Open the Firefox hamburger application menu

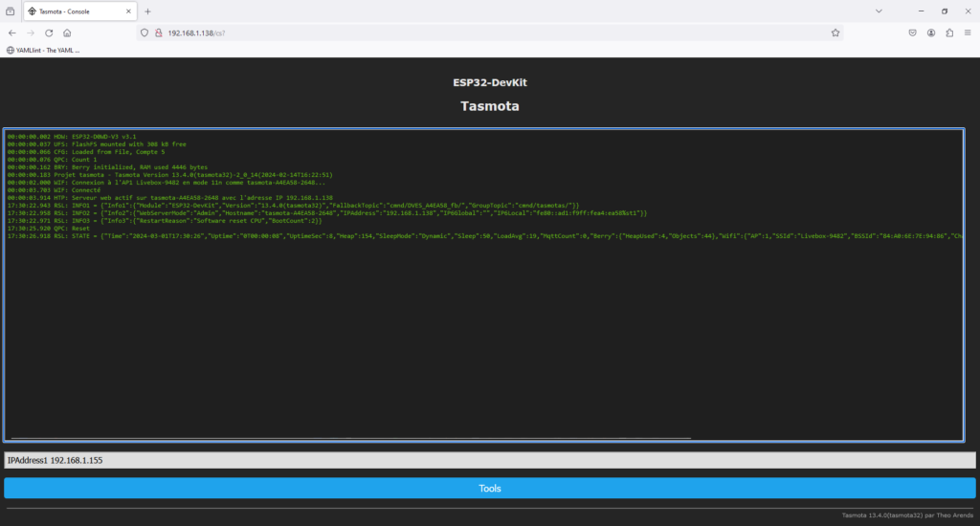(968, 32)
